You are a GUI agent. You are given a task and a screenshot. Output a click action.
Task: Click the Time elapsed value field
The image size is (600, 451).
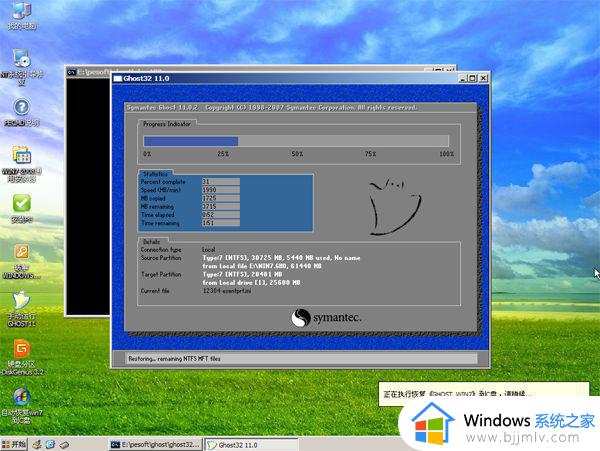(x=221, y=215)
